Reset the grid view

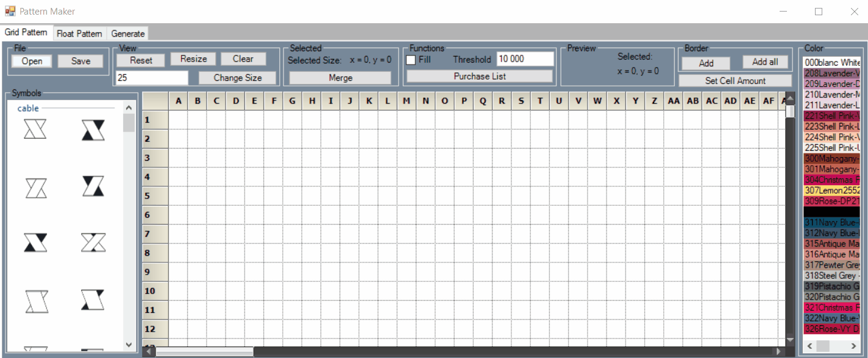click(141, 60)
